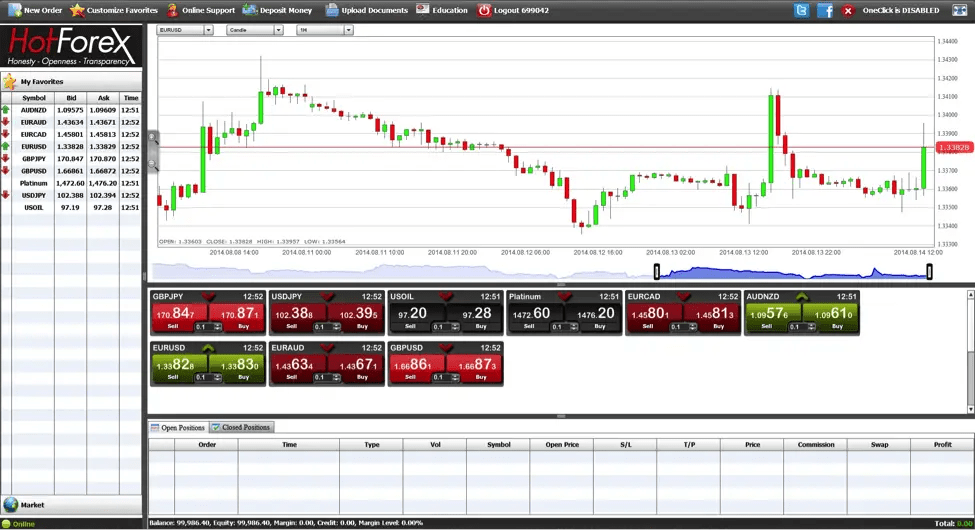Click the Market globe icon
This screenshot has height=530, width=975.
(x=11, y=504)
